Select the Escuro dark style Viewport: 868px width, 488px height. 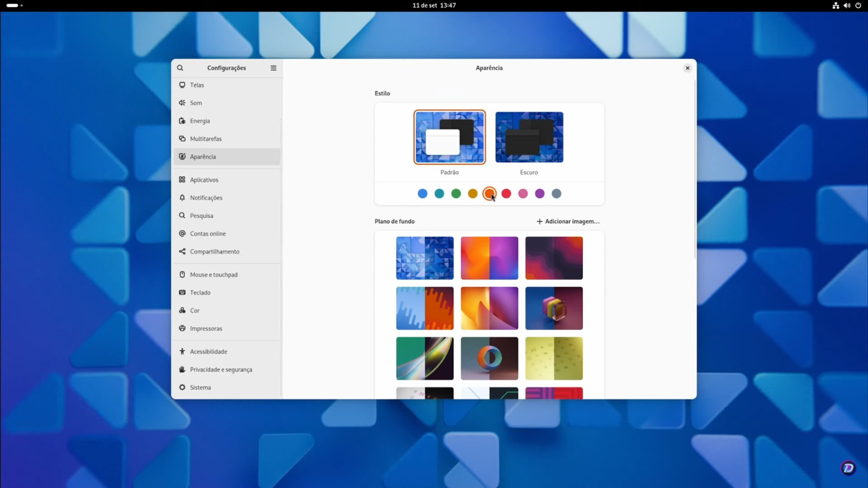(529, 137)
